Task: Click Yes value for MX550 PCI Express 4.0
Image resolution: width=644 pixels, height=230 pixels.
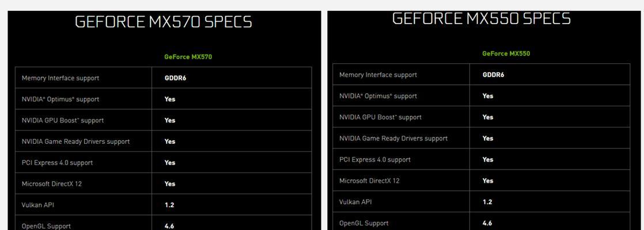Action: point(487,159)
